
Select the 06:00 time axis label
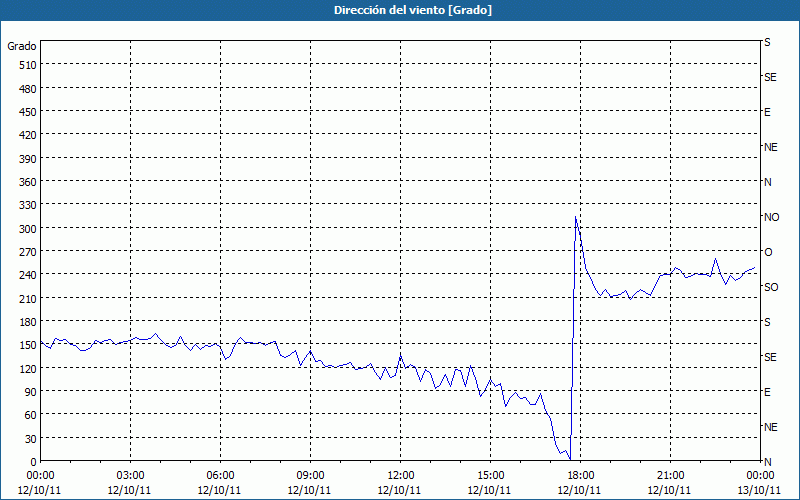[220, 476]
